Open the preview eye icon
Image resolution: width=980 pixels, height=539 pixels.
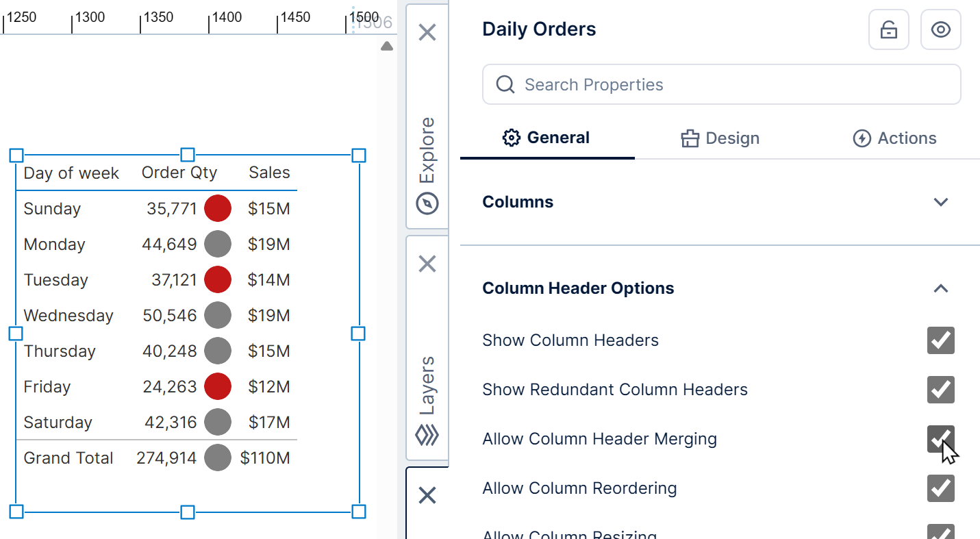(940, 29)
